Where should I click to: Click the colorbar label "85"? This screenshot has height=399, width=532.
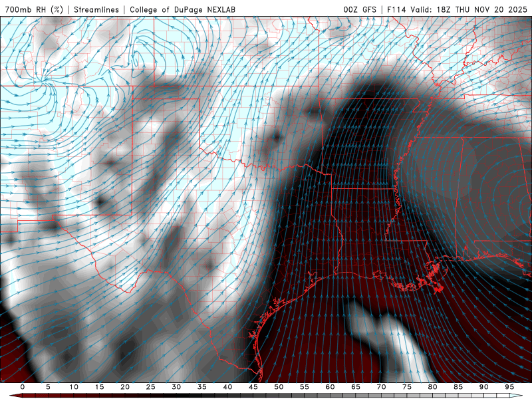click(x=458, y=387)
